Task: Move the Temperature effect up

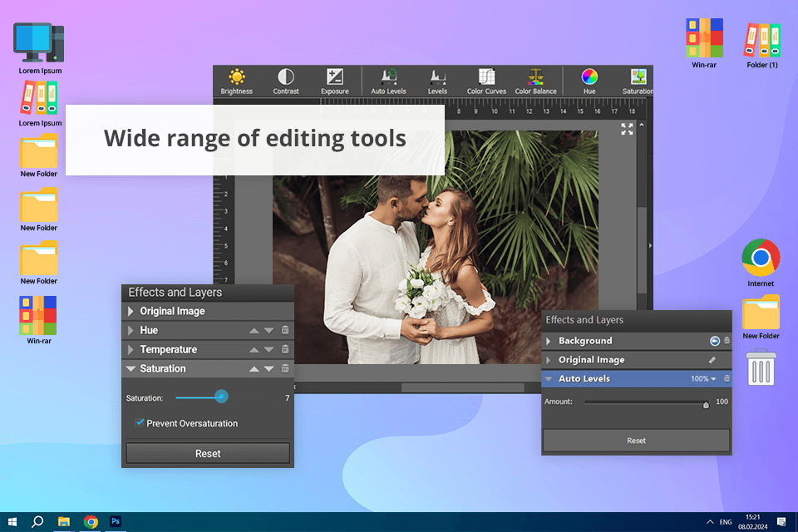Action: [x=254, y=350]
